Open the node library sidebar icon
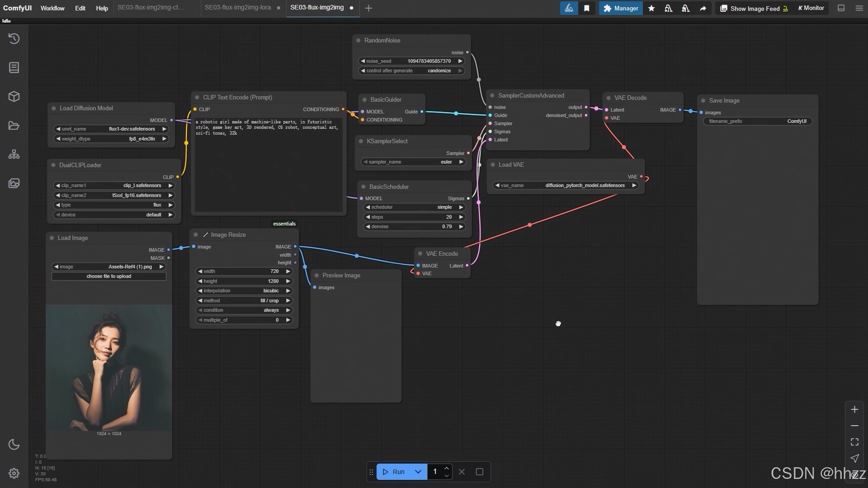 (x=14, y=68)
